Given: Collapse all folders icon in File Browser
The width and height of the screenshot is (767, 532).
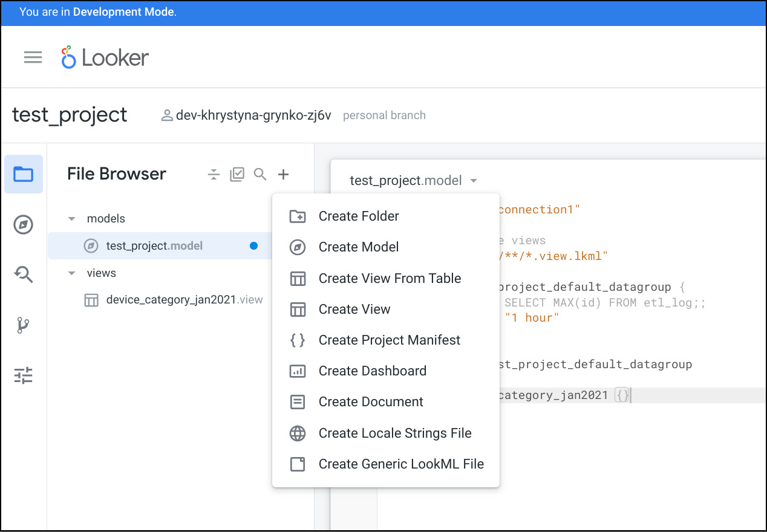Looking at the screenshot, I should [x=214, y=175].
